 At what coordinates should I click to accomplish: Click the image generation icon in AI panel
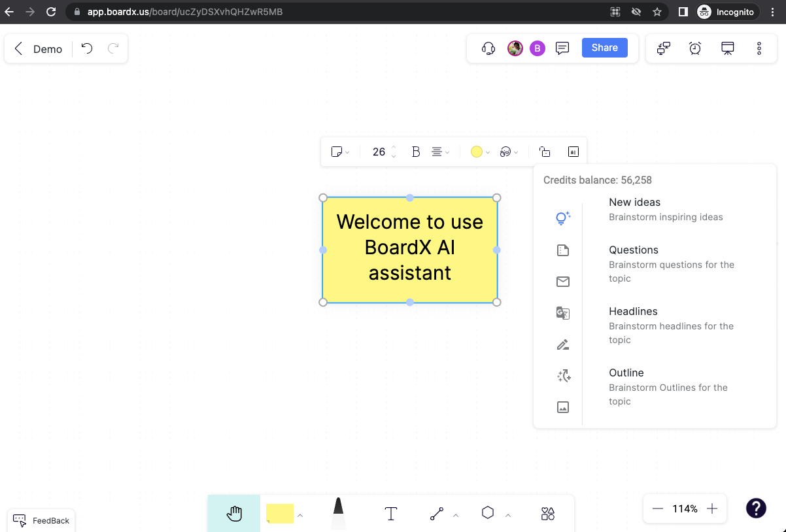pyautogui.click(x=562, y=407)
